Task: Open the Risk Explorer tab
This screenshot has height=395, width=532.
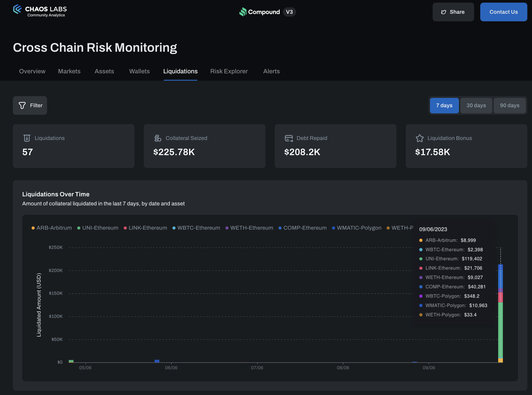Action: [x=229, y=71]
